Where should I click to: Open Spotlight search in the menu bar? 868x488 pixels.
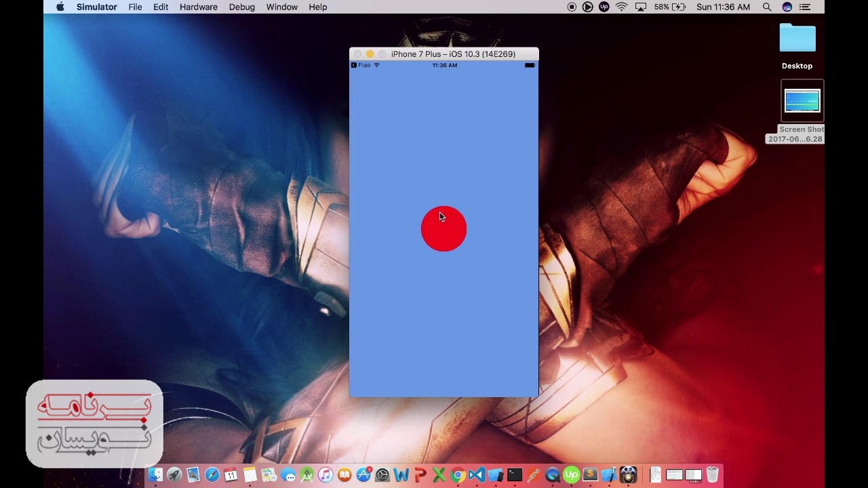(x=767, y=7)
